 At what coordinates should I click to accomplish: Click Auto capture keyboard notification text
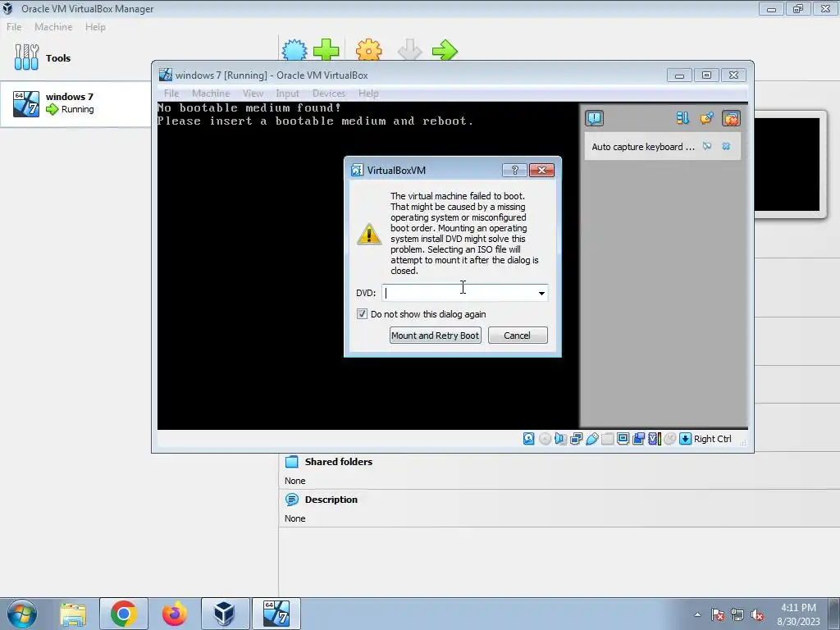pos(643,147)
